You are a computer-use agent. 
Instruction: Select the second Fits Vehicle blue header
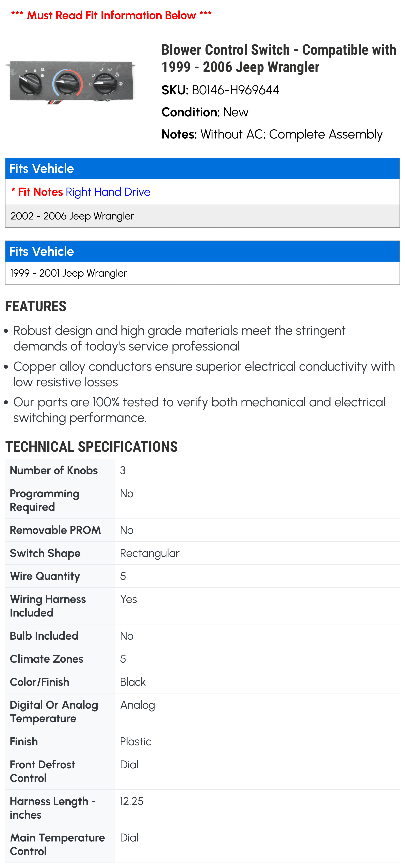[202, 251]
